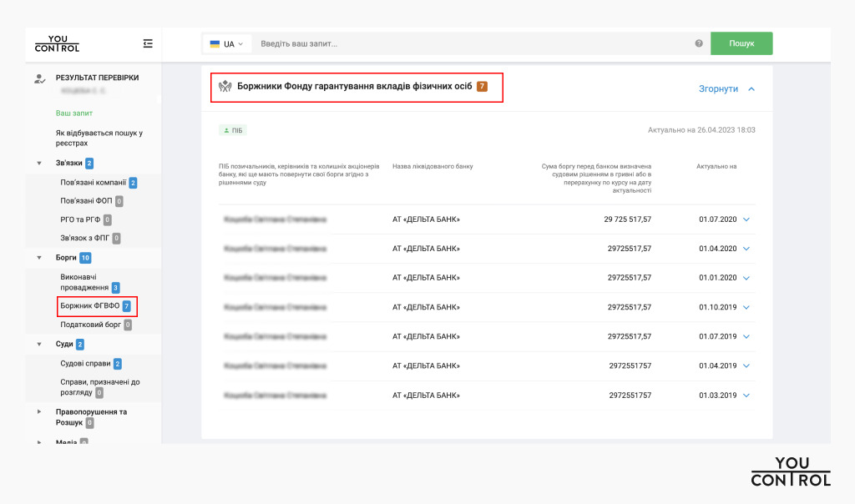Click the Пов'язані компанії badge 2
855x504 pixels.
(x=133, y=183)
